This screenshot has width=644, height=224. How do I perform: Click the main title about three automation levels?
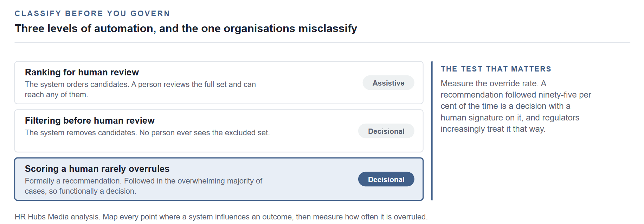pyautogui.click(x=186, y=28)
